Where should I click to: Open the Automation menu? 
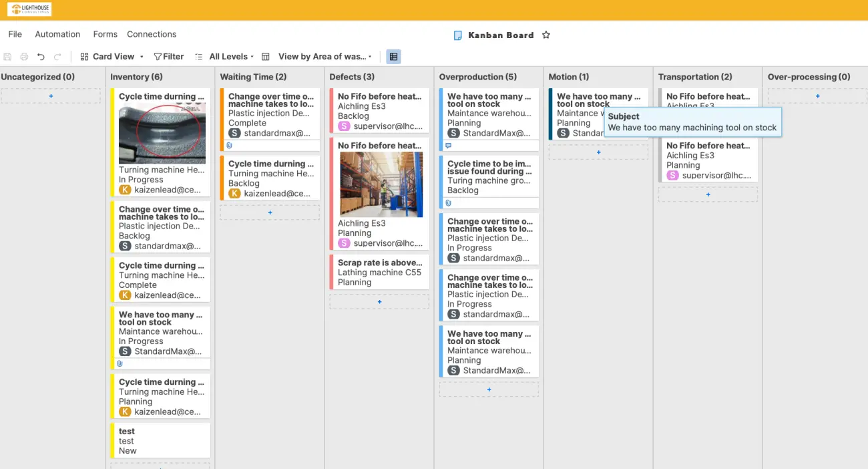coord(57,34)
